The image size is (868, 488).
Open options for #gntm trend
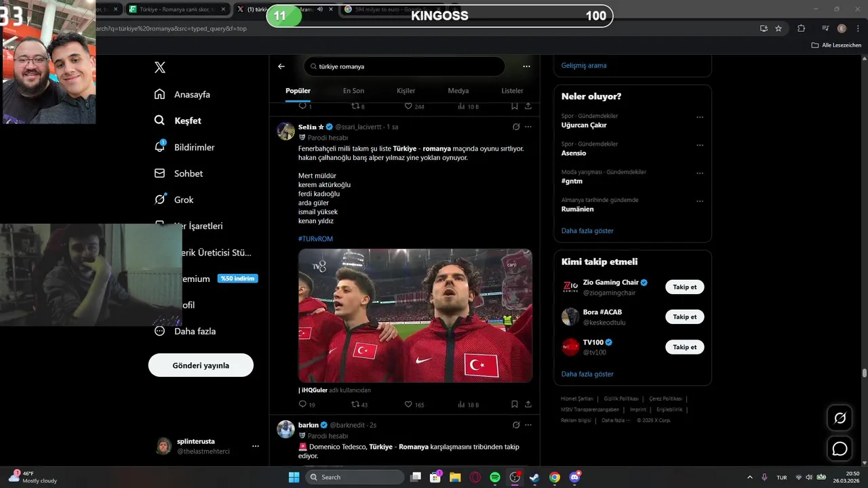(700, 174)
